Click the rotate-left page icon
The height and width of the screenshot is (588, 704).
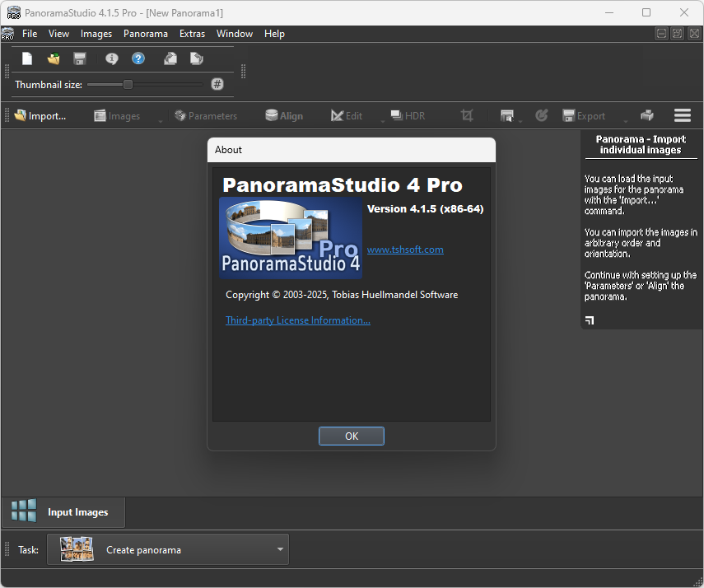point(197,58)
